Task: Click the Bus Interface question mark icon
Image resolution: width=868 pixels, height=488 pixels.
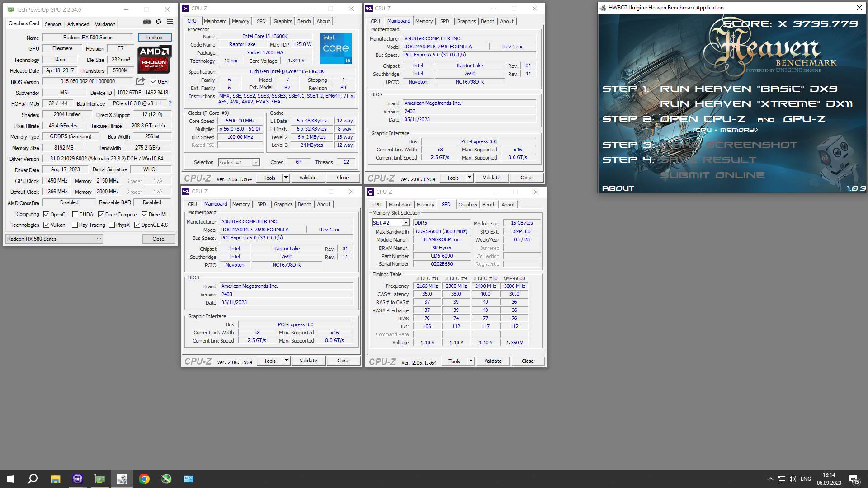Action: [170, 104]
